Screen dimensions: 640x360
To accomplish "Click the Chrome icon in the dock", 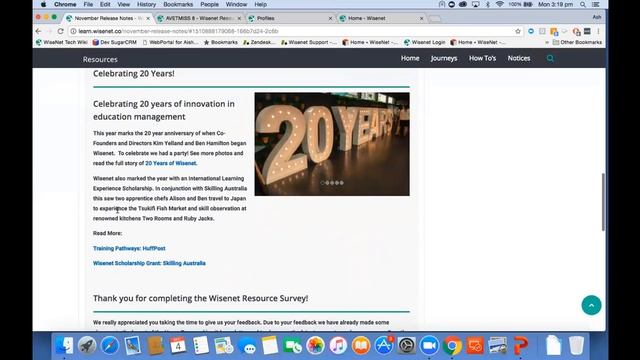I will coord(452,345).
